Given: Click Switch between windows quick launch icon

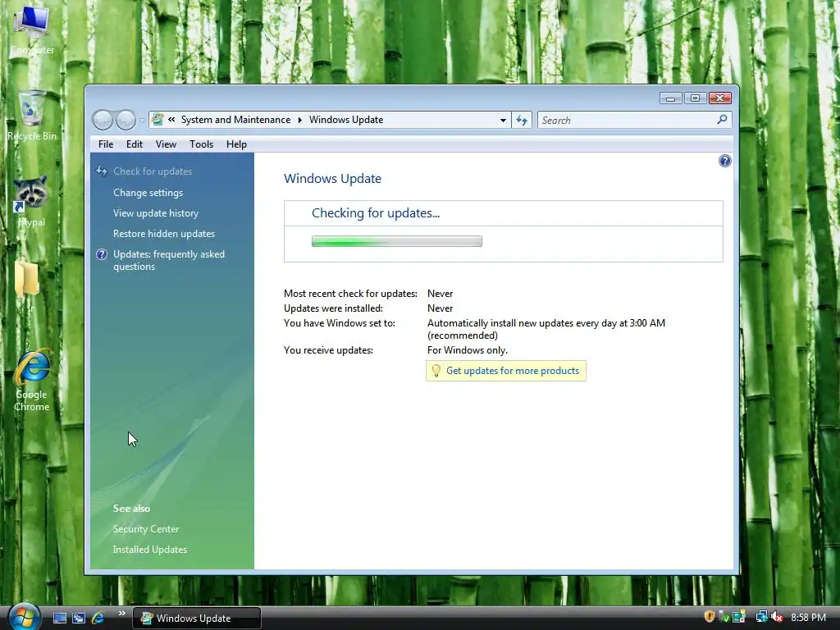Looking at the screenshot, I should pyautogui.click(x=79, y=618).
